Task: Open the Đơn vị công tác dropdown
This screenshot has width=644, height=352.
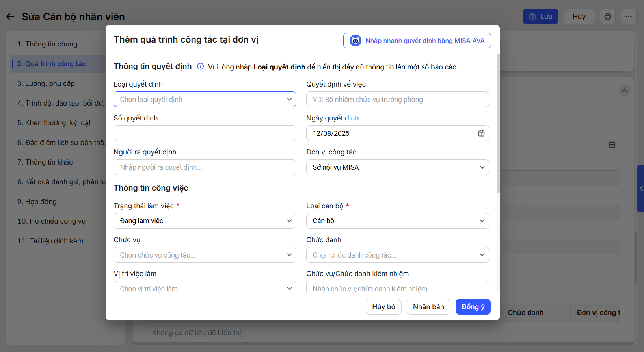Action: [x=397, y=167]
